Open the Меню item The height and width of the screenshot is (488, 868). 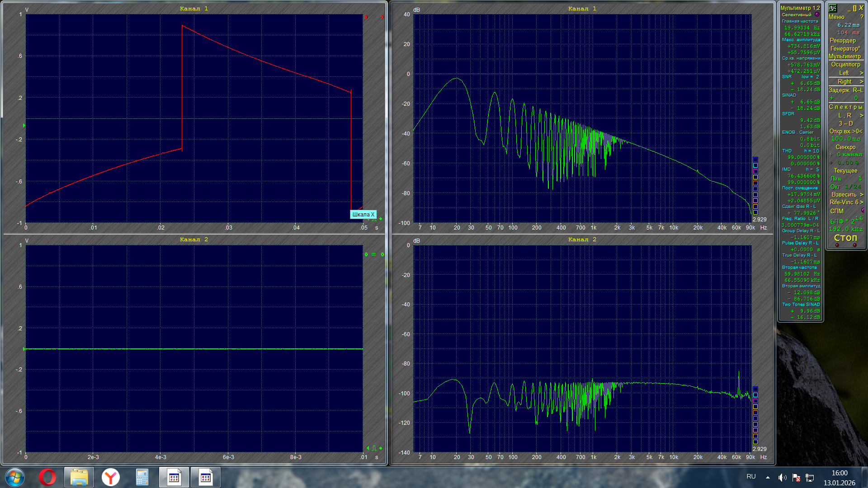(836, 17)
